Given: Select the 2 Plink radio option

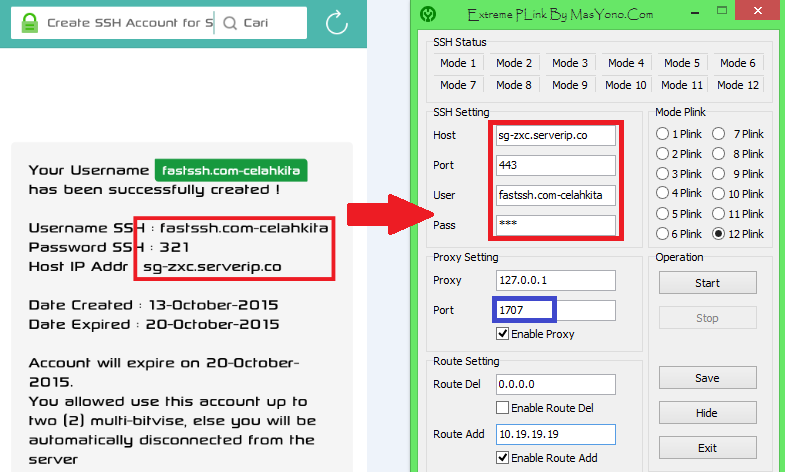Looking at the screenshot, I should [x=662, y=154].
